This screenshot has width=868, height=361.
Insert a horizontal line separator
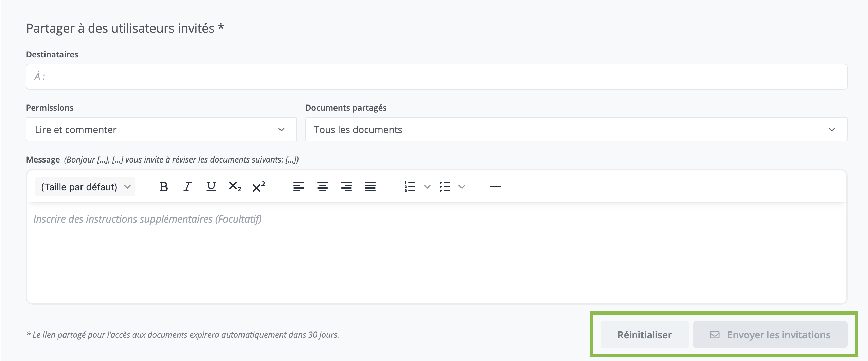coord(495,187)
